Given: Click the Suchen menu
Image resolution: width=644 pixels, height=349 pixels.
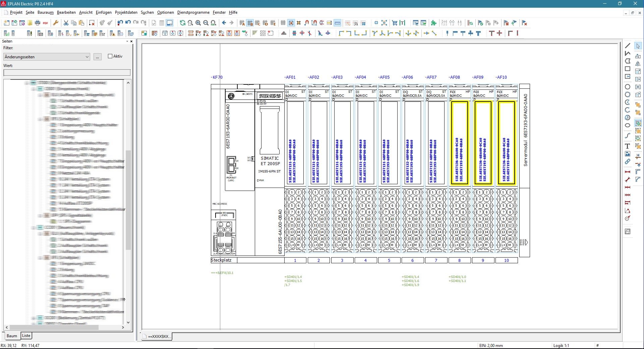Looking at the screenshot, I should point(147,12).
